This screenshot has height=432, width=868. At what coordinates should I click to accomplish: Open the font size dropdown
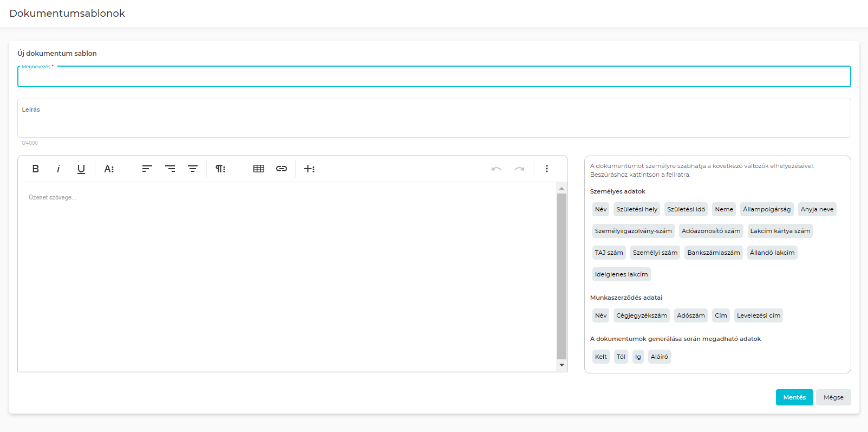(109, 169)
